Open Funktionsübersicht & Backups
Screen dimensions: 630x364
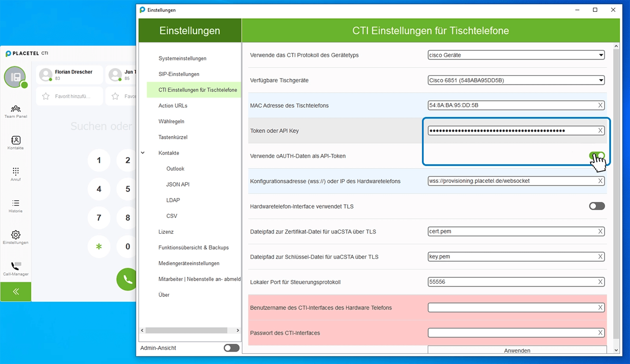tap(193, 247)
